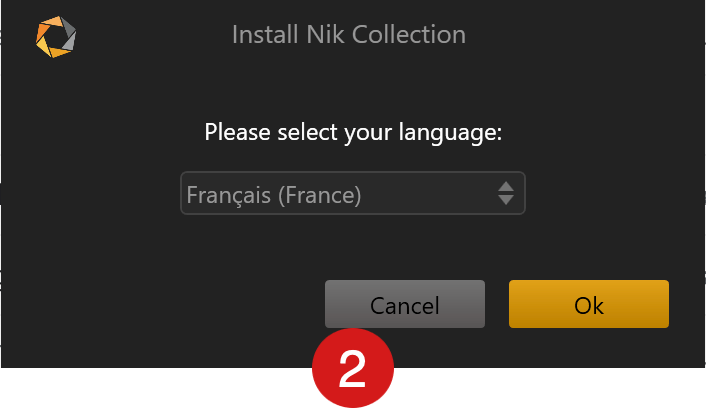Click the double-arrow stepper on language field

point(506,193)
